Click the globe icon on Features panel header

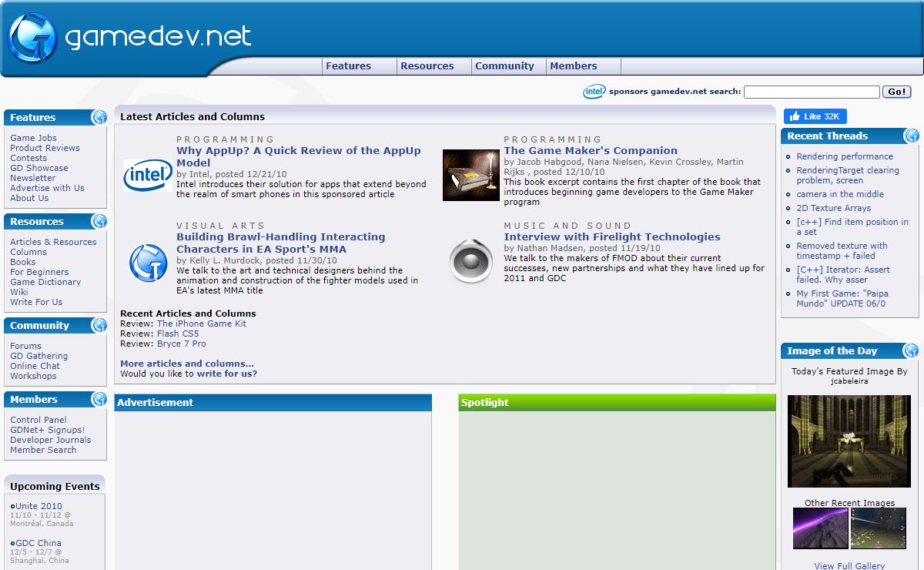pyautogui.click(x=99, y=117)
